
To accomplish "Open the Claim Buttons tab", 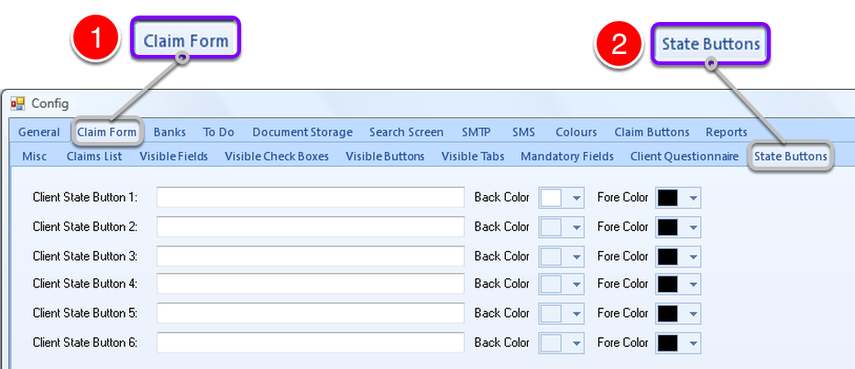I will [652, 132].
